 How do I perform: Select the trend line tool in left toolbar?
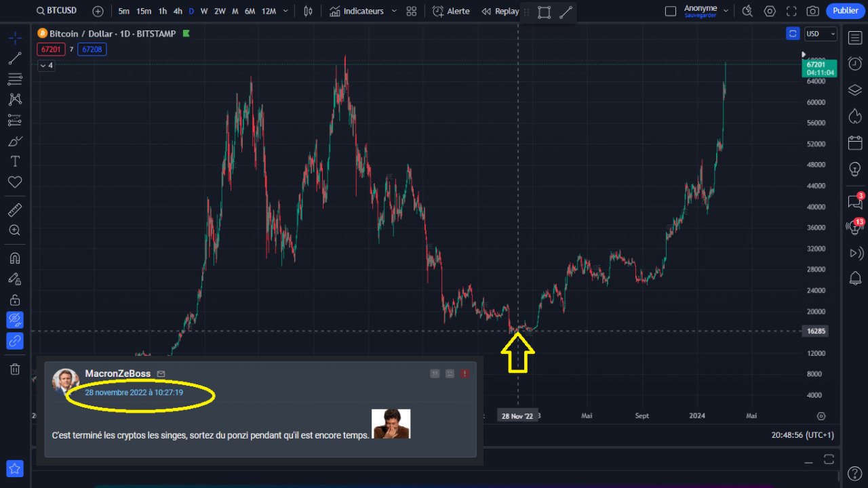tap(15, 58)
